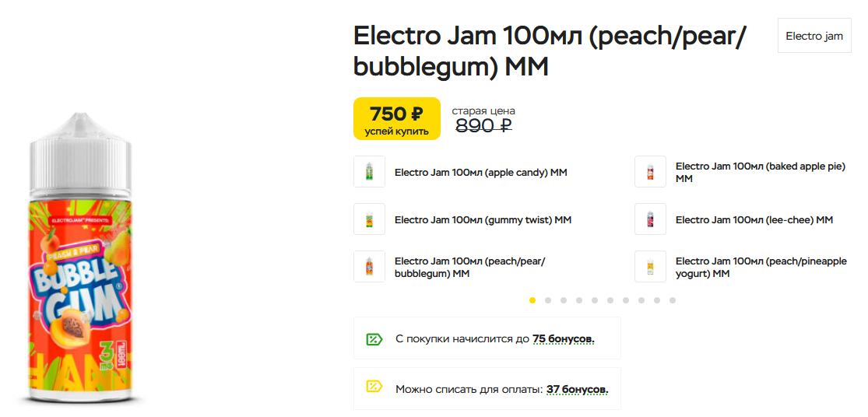Select the gummy twist bottle thumbnail
868x417 pixels.
369,219
